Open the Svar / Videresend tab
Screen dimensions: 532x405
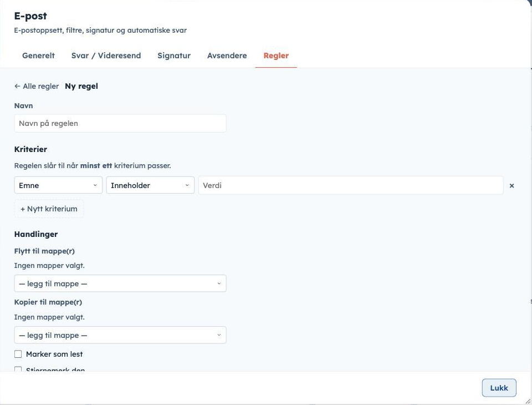pos(106,55)
